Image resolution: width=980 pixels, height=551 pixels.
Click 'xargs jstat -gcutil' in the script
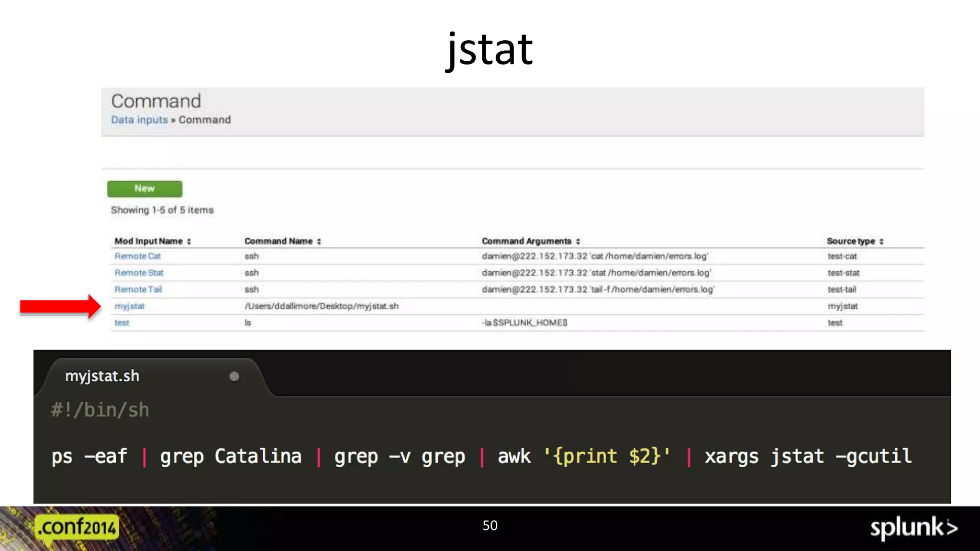click(808, 456)
